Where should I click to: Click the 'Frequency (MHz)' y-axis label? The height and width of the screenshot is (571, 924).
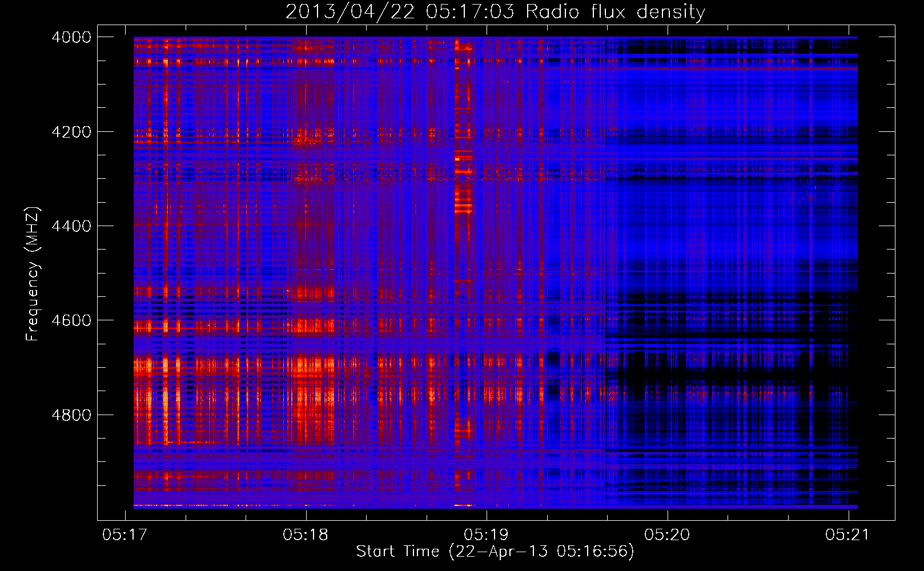coord(33,274)
